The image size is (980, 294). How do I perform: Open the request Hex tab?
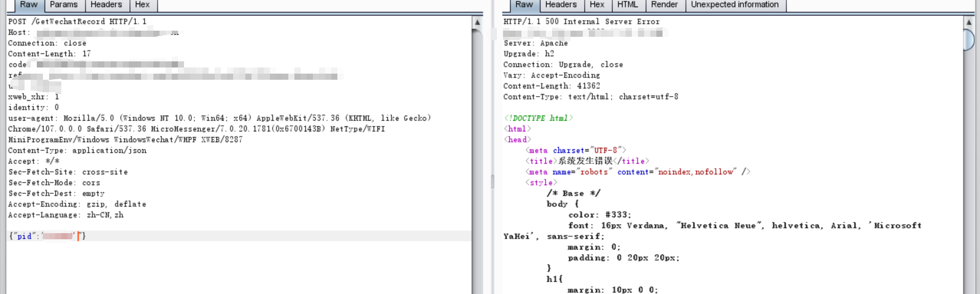point(143,5)
